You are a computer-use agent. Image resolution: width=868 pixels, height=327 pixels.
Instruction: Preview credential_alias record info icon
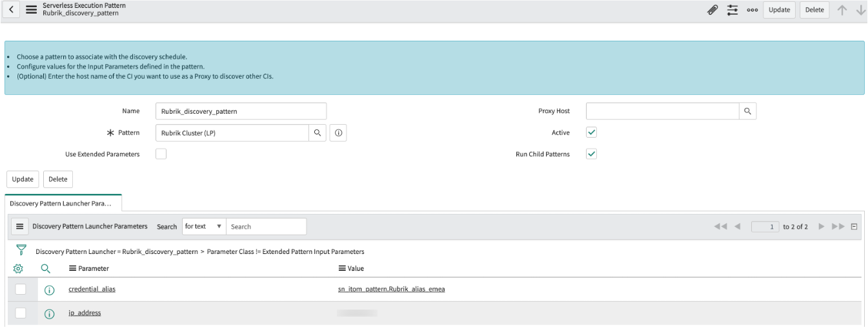pyautogui.click(x=49, y=290)
